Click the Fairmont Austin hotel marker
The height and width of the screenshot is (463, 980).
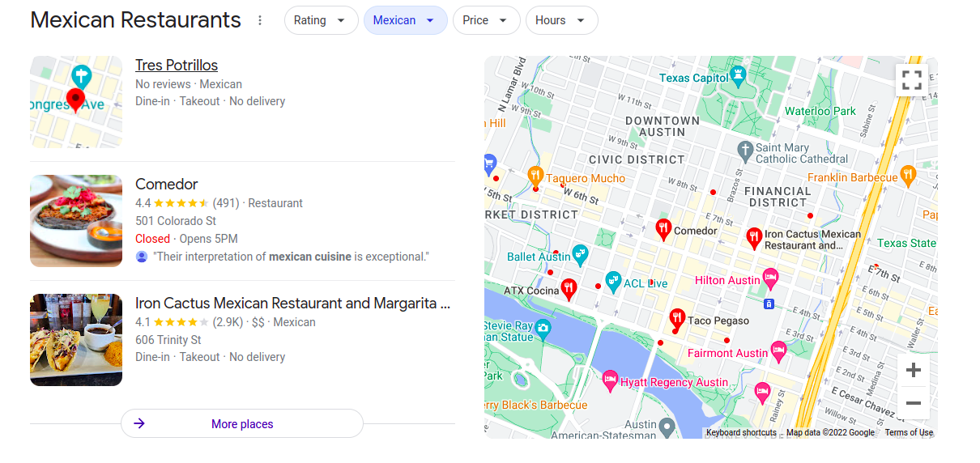(778, 350)
